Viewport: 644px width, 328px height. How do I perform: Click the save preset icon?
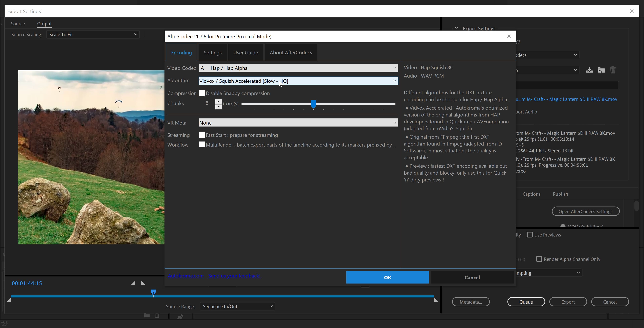589,70
